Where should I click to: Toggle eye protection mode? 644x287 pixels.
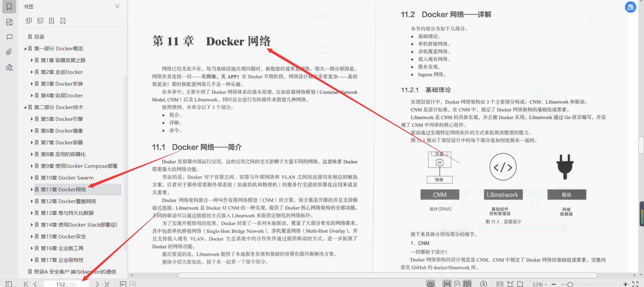click(431, 284)
